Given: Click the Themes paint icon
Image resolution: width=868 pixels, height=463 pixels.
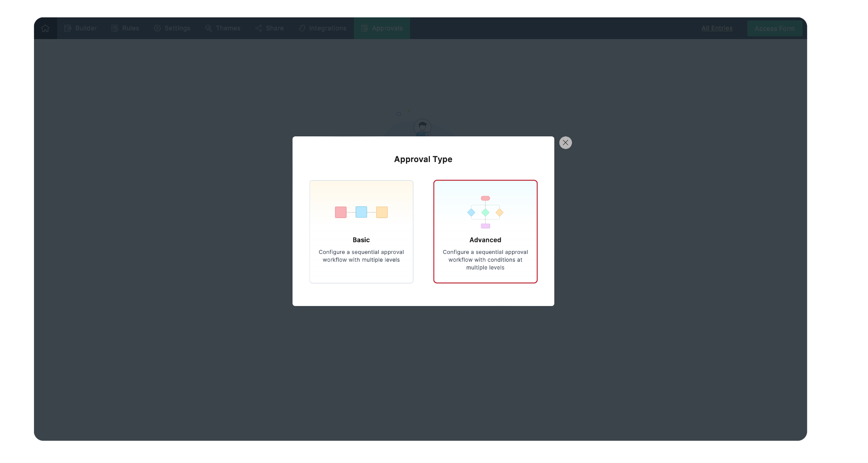Looking at the screenshot, I should pos(208,28).
